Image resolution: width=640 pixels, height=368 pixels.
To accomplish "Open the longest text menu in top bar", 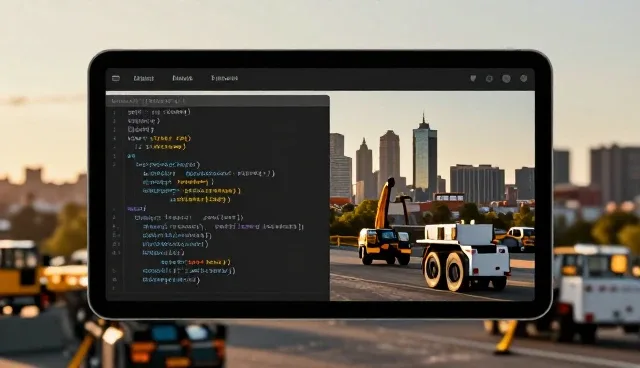I will [224, 78].
